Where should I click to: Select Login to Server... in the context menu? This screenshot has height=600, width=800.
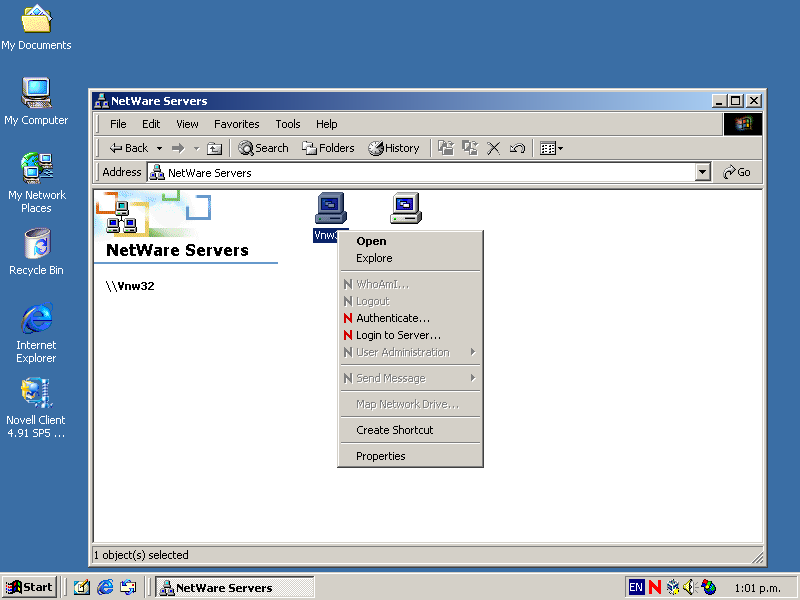click(411, 335)
